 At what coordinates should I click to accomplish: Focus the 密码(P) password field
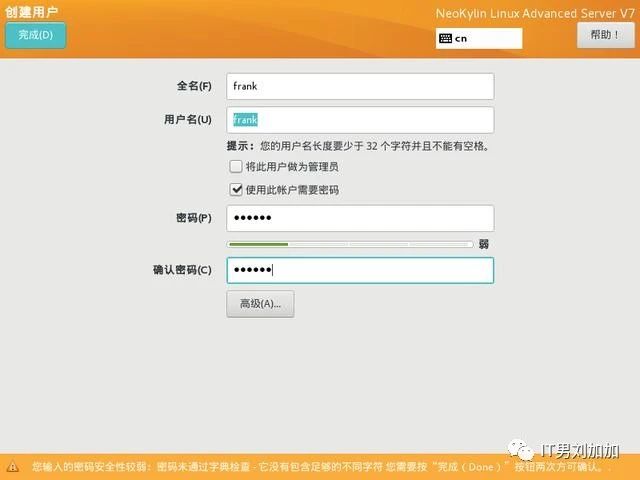(x=360, y=218)
